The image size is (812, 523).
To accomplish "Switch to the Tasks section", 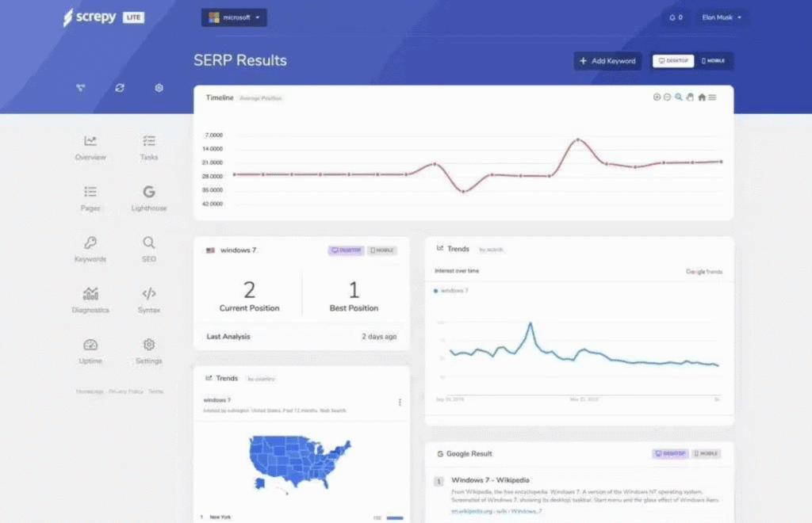I will point(148,147).
